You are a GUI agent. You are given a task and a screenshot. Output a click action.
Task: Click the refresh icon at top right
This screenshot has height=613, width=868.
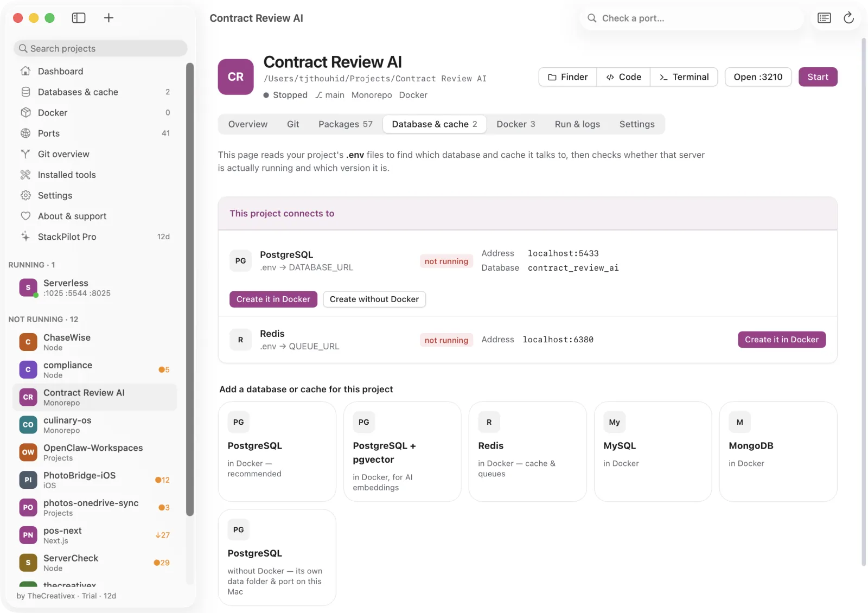pos(848,18)
